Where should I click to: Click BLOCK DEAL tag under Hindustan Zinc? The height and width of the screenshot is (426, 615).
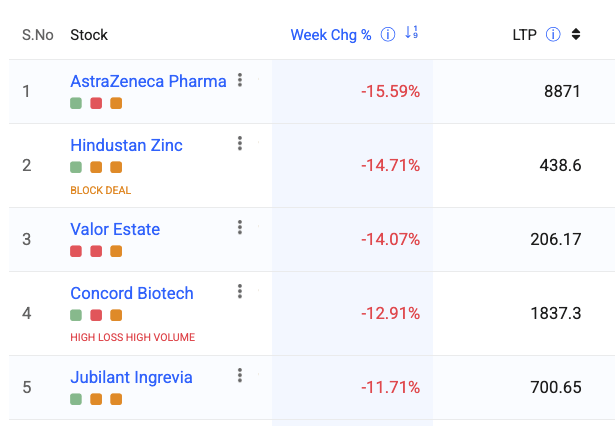click(100, 190)
